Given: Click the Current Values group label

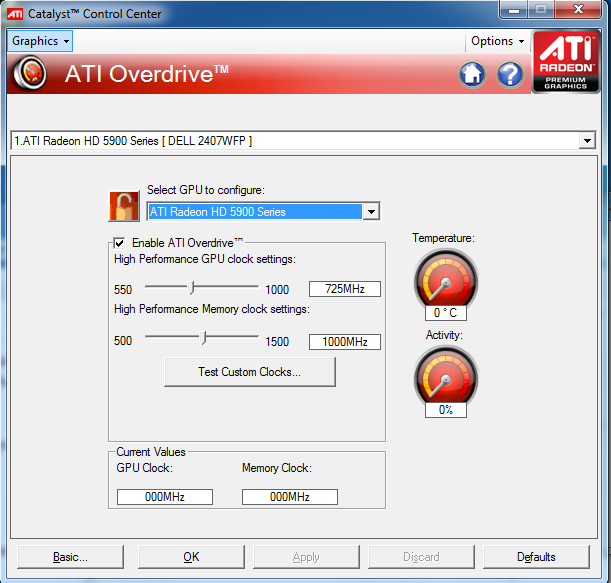Looking at the screenshot, I should [151, 452].
